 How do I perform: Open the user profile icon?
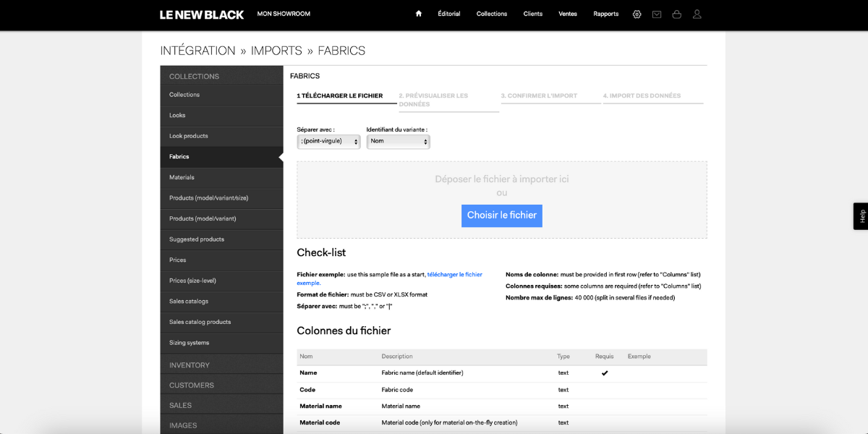tap(697, 14)
